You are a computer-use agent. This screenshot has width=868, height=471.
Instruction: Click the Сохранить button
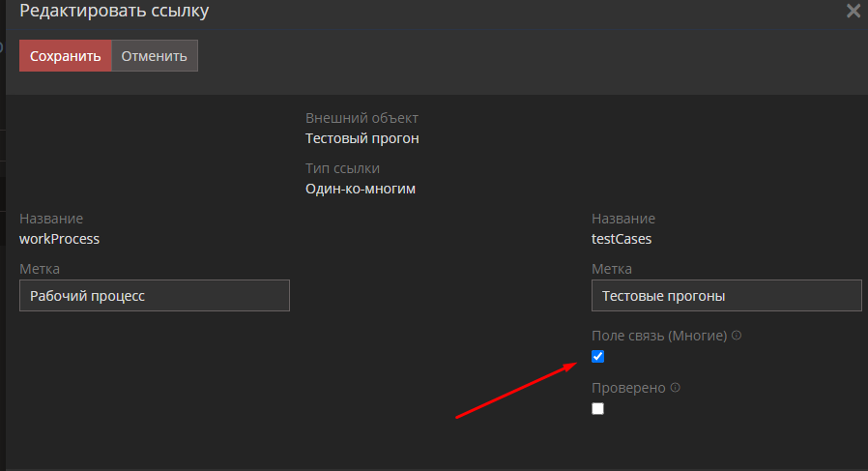coord(65,55)
